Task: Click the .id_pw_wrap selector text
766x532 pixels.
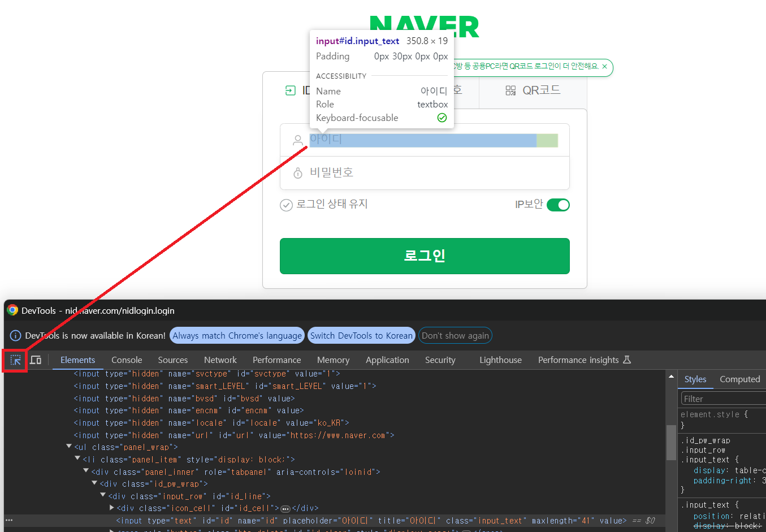Action: [706, 440]
